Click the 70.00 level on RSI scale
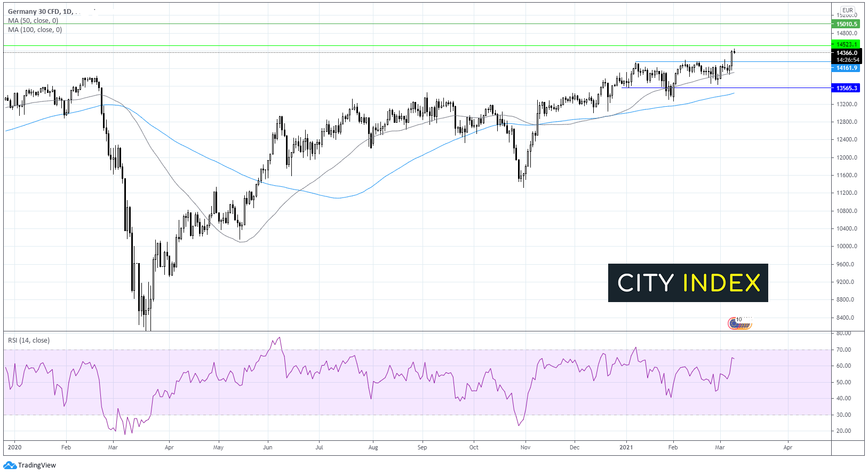The width and height of the screenshot is (868, 475). coord(843,350)
